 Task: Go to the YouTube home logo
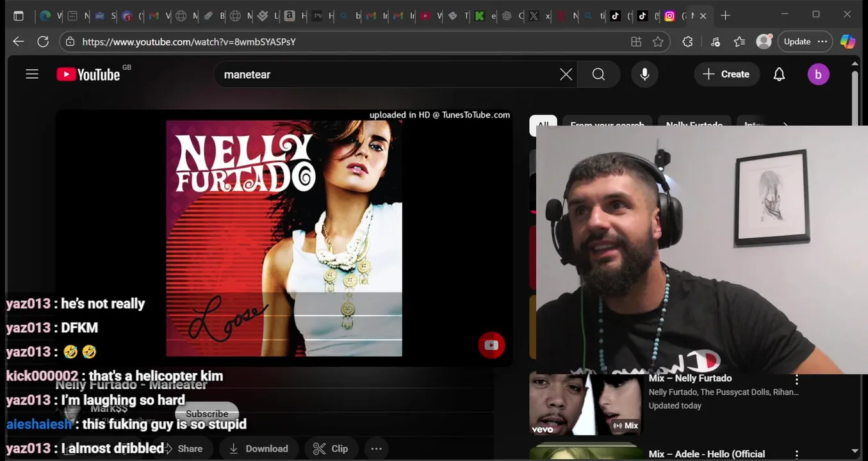click(x=88, y=74)
